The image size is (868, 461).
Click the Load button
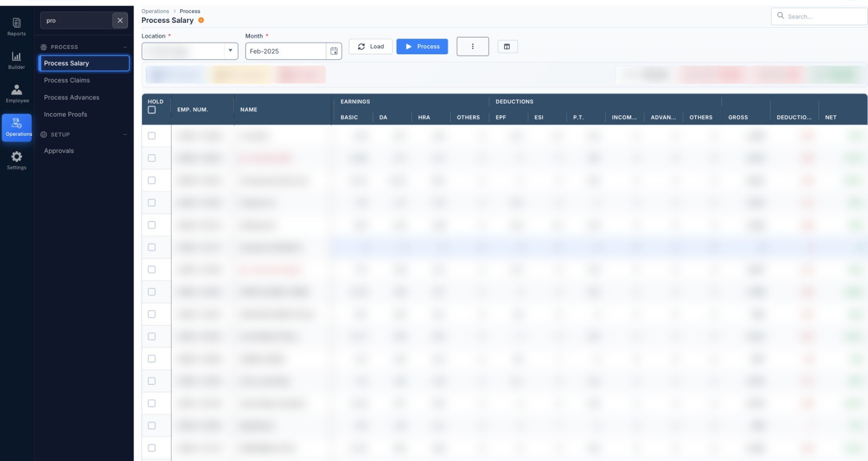coord(371,47)
